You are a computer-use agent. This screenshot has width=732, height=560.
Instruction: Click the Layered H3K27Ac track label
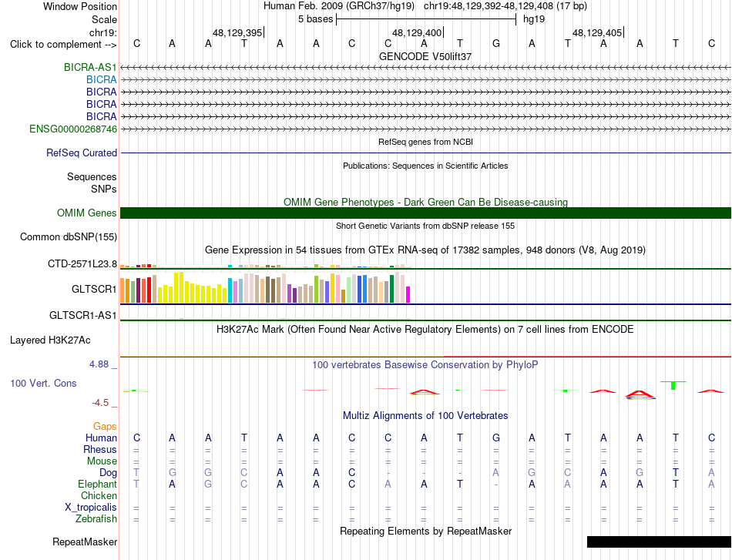50,340
